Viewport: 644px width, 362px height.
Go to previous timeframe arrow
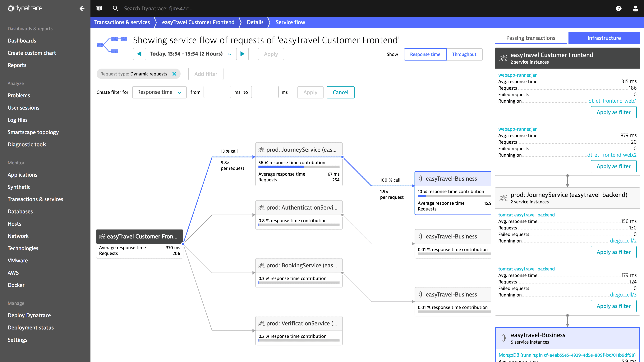tap(139, 54)
